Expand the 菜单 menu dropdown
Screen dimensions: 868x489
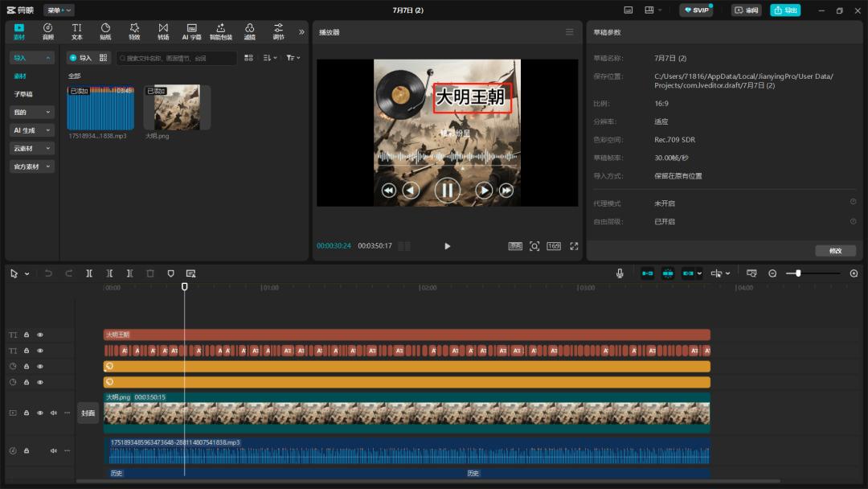[x=59, y=10]
